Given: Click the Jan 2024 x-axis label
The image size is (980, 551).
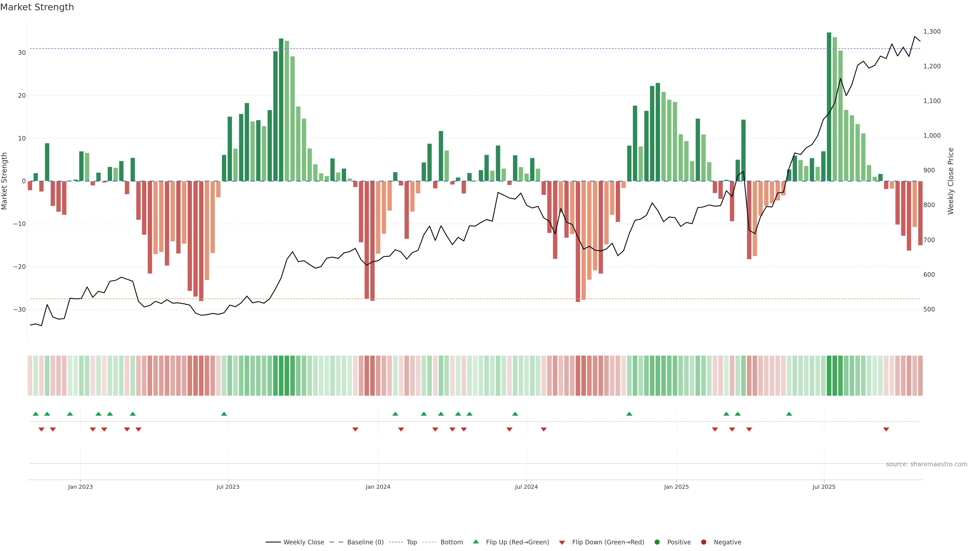Looking at the screenshot, I should (378, 487).
